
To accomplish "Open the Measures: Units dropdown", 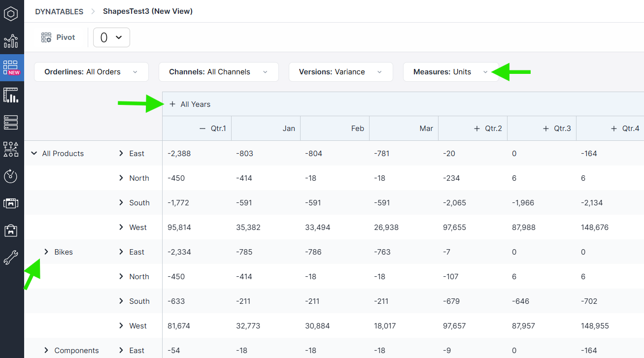I will click(450, 72).
